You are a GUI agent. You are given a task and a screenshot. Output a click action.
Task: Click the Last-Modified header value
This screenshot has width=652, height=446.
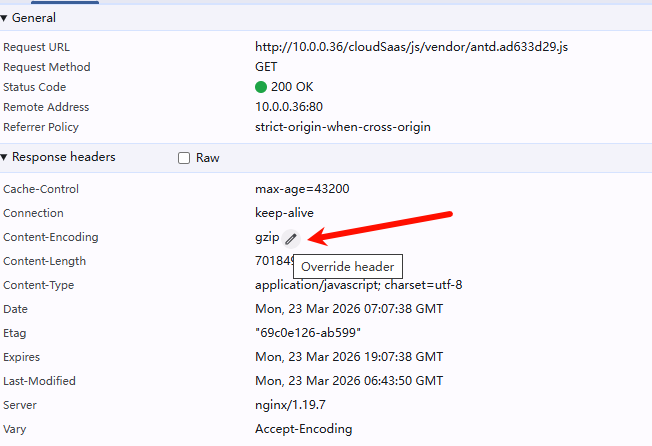(x=349, y=381)
